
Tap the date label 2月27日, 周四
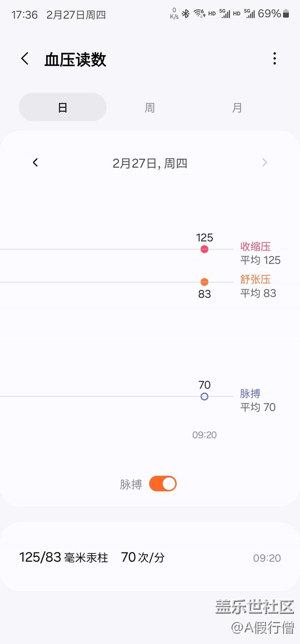tap(150, 163)
